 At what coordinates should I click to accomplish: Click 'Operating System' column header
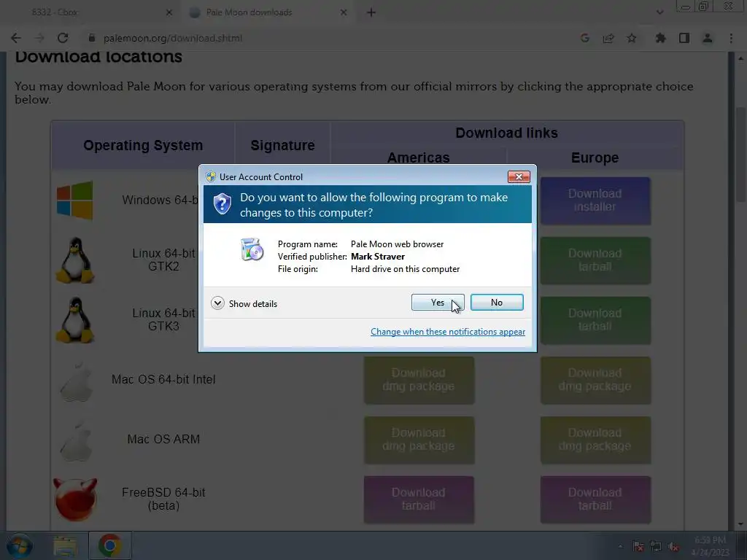[x=143, y=145]
